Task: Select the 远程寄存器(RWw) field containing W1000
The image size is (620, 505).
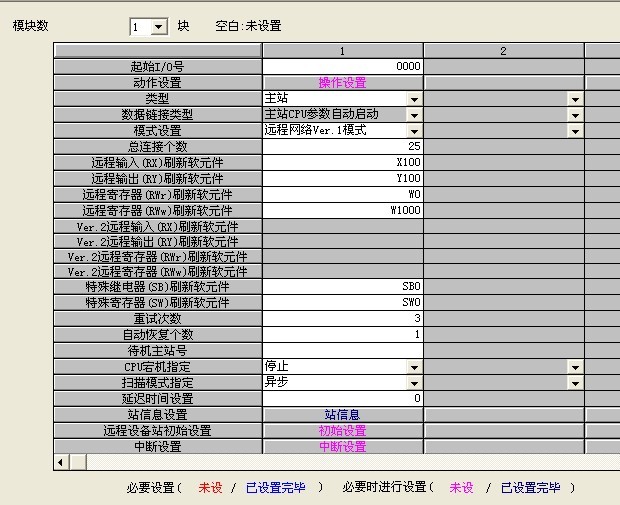Action: click(343, 211)
